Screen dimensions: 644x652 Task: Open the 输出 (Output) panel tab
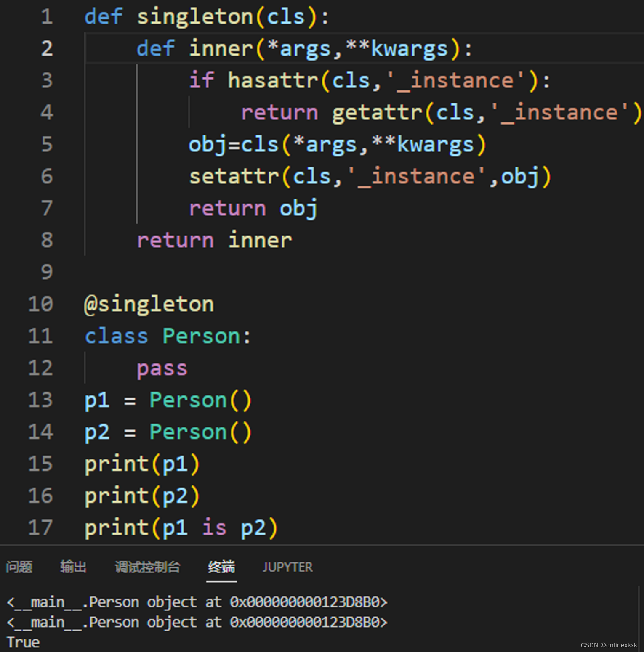74,567
